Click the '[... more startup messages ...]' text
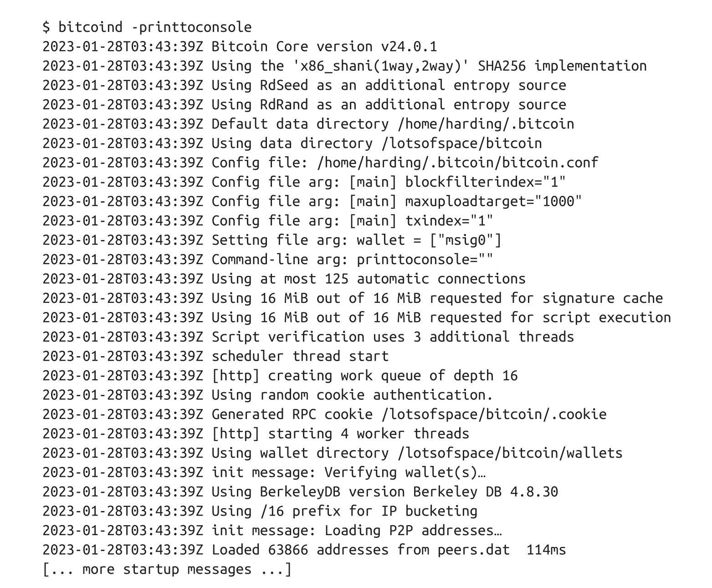 coord(167,569)
